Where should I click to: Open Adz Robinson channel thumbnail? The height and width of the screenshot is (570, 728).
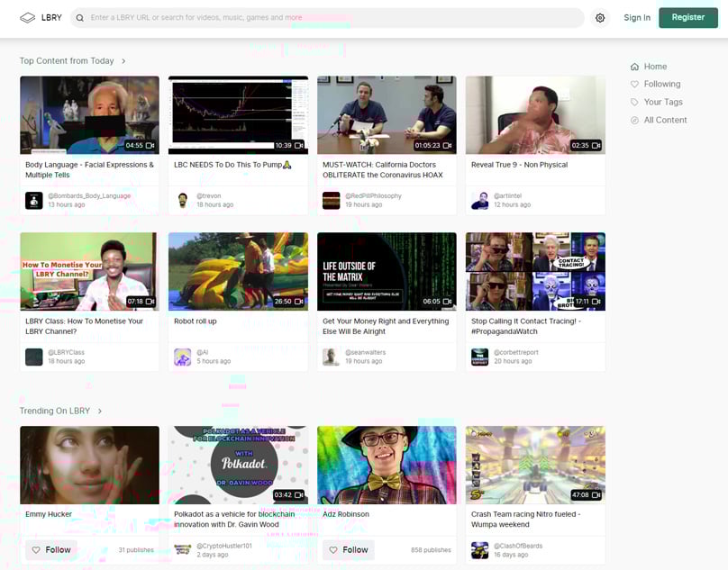coord(387,466)
